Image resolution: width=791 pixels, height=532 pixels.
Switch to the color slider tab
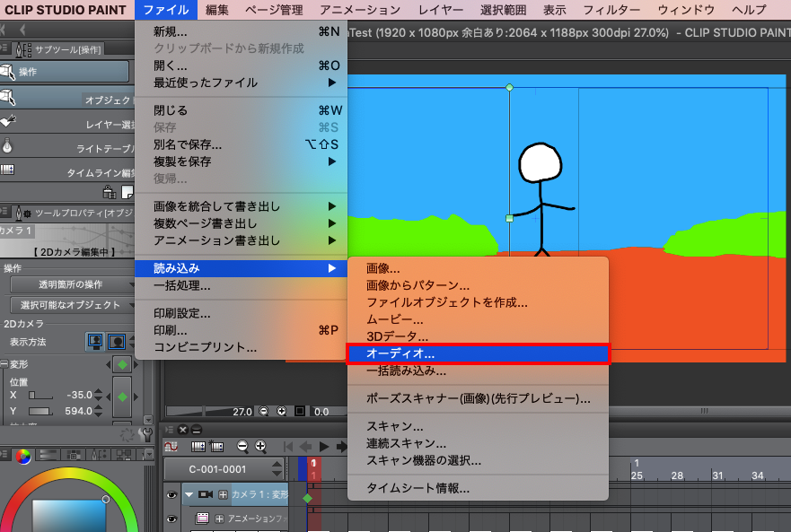pos(49,456)
